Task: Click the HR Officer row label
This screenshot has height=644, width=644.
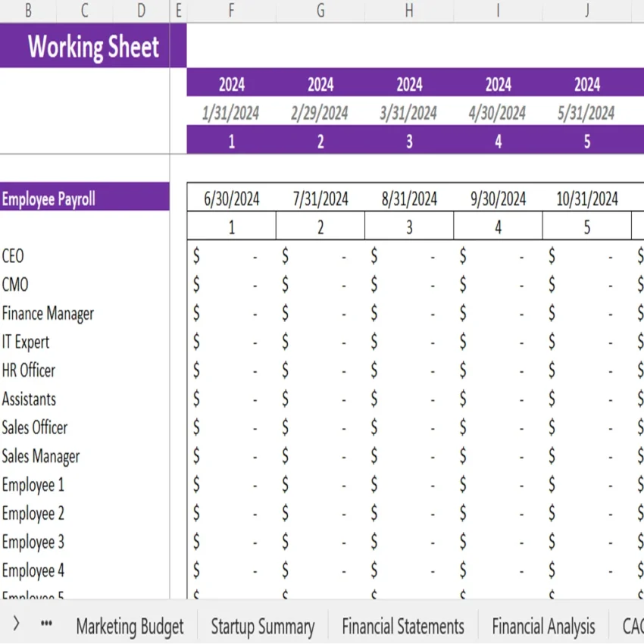Action: 29,370
